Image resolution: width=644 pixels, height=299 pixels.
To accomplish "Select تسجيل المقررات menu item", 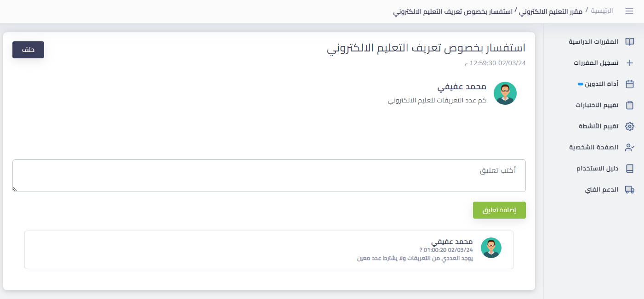I will pyautogui.click(x=596, y=63).
